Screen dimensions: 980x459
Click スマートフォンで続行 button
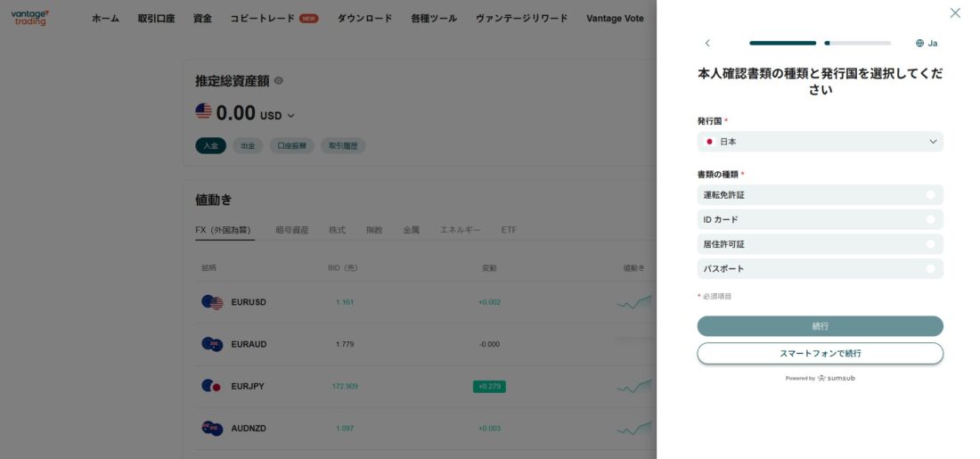(820, 354)
